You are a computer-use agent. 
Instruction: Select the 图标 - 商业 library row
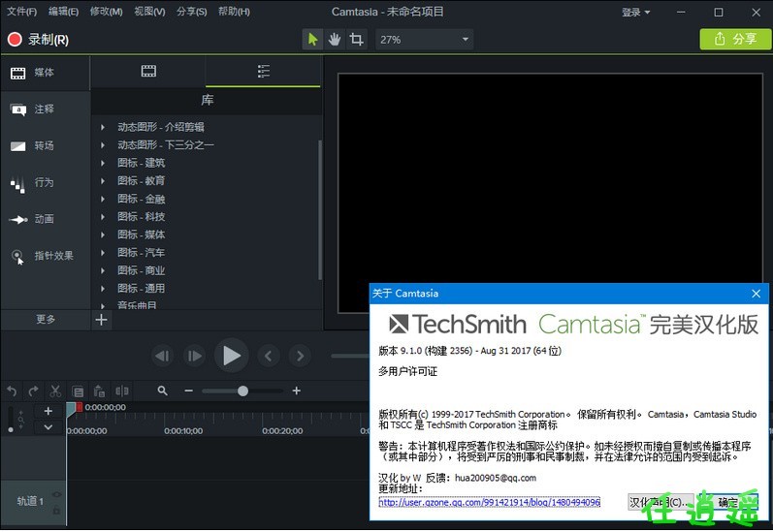tap(206, 270)
